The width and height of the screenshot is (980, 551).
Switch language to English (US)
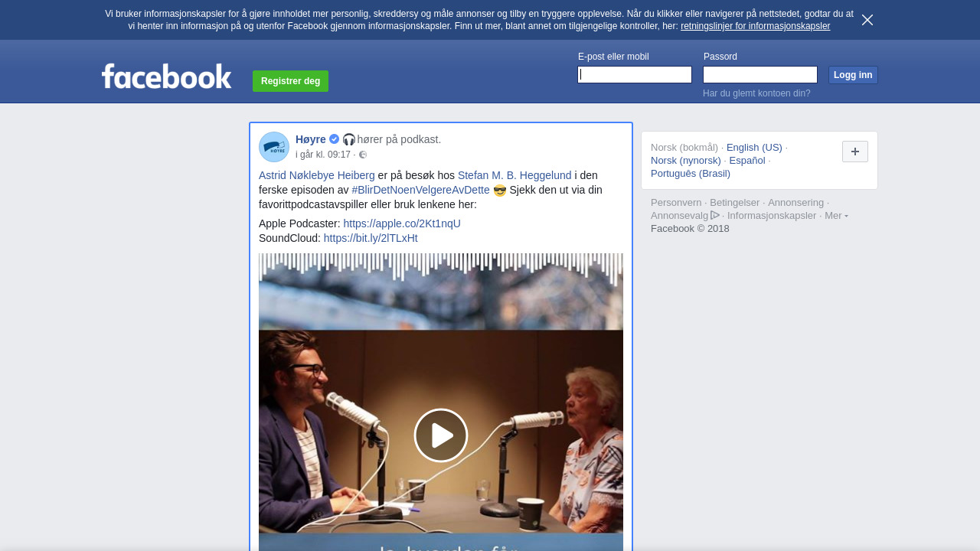[x=754, y=147]
